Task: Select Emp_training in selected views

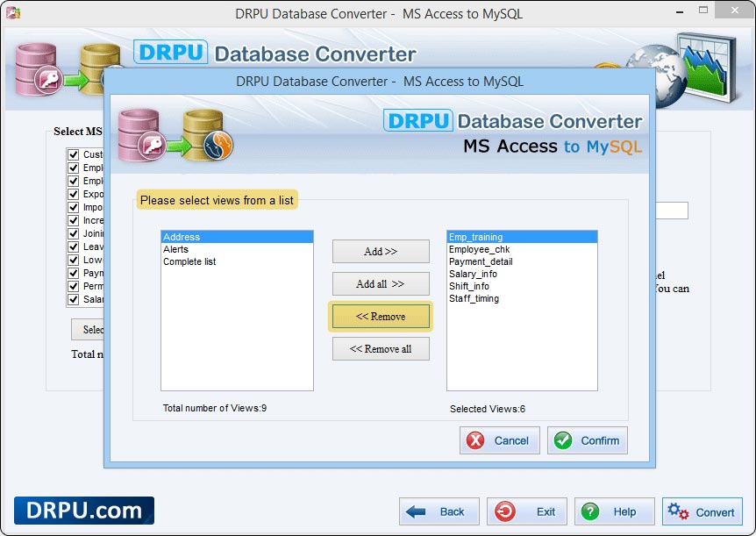Action: 522,237
